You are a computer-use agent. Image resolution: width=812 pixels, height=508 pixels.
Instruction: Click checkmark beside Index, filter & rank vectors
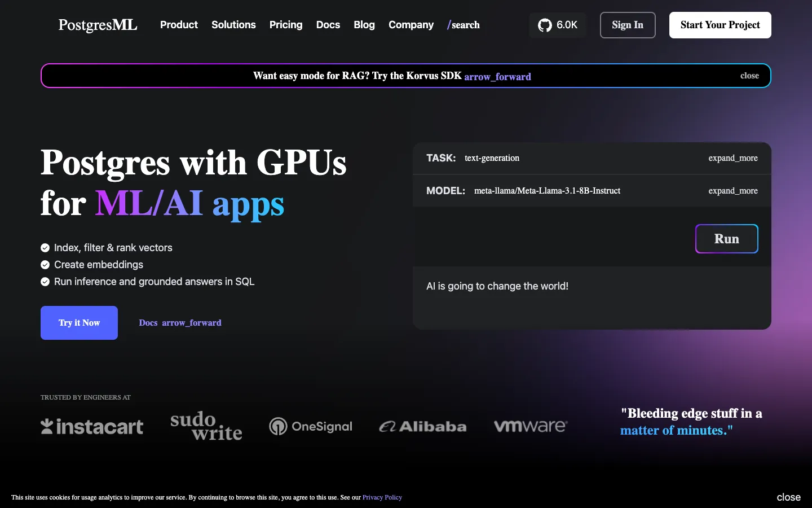pyautogui.click(x=45, y=248)
